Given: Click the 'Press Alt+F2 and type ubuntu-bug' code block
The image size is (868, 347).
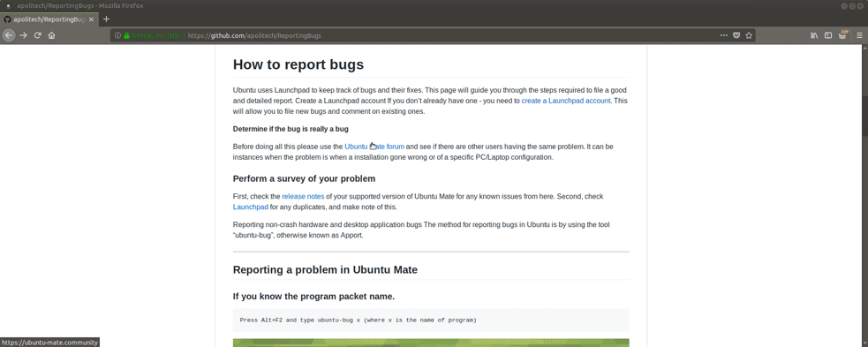Looking at the screenshot, I should pos(431,320).
